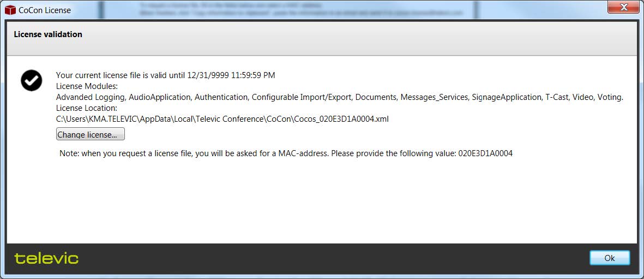Viewport: 644px width, 279px height.
Task: Click the Advanded Logging module text
Action: click(x=91, y=97)
